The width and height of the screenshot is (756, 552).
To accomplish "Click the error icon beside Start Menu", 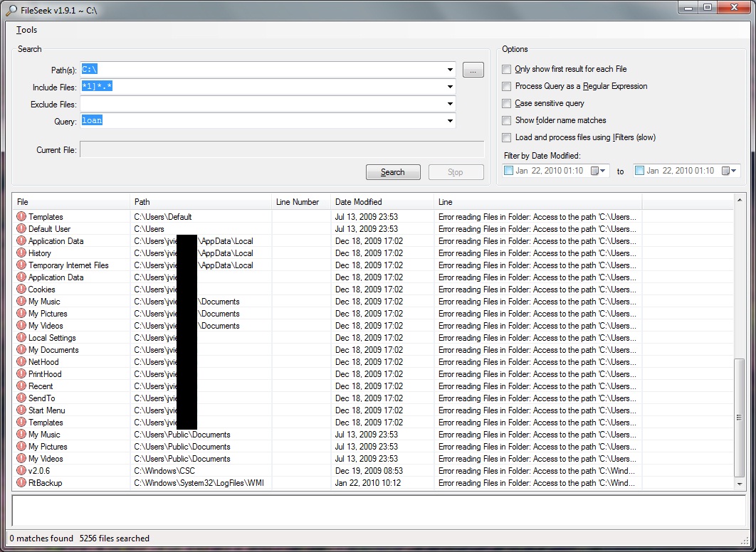I will [21, 410].
